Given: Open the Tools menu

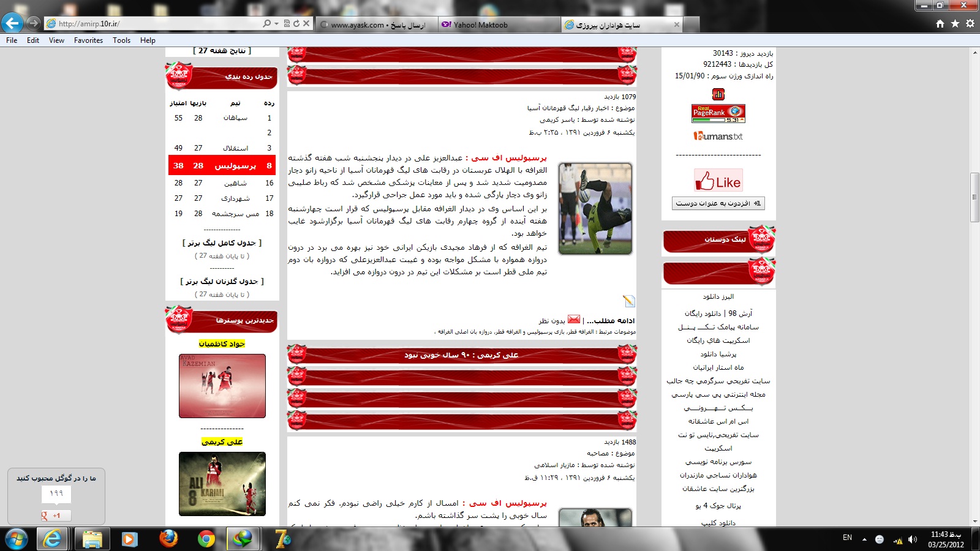Looking at the screenshot, I should pyautogui.click(x=121, y=40).
